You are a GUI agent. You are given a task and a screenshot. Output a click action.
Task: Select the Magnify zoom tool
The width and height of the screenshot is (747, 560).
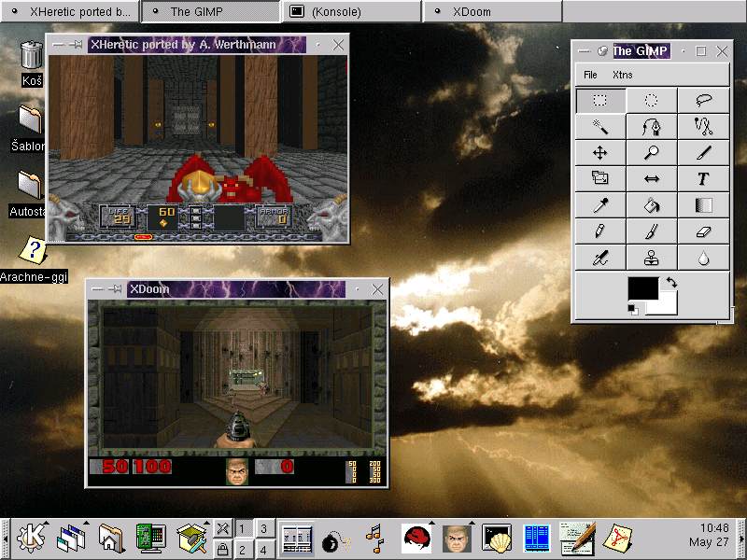point(652,153)
